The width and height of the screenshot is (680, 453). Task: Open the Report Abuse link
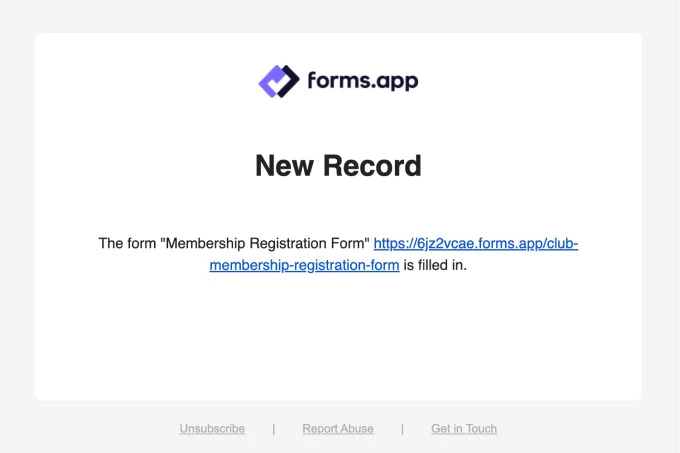click(x=338, y=429)
